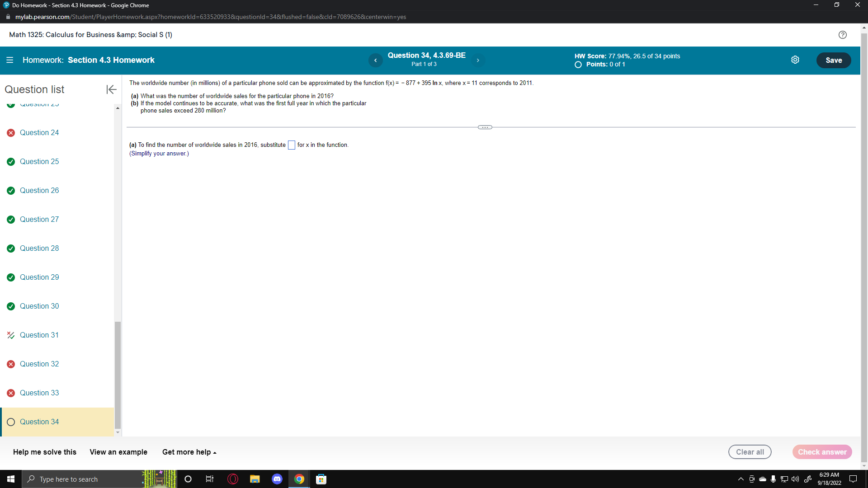Go to next question arrow
The height and width of the screenshot is (488, 868).
478,60
